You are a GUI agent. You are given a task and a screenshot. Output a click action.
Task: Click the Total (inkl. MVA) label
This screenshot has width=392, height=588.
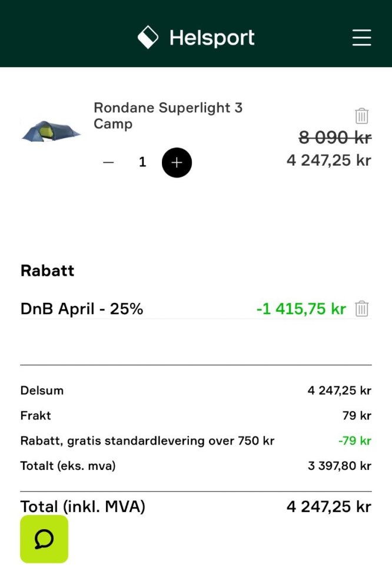[x=83, y=507]
